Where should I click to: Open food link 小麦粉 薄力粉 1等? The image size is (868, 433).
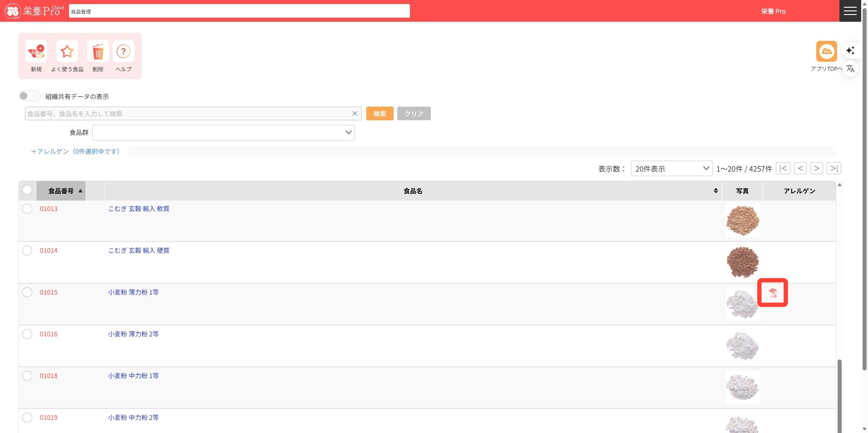pyautogui.click(x=133, y=292)
